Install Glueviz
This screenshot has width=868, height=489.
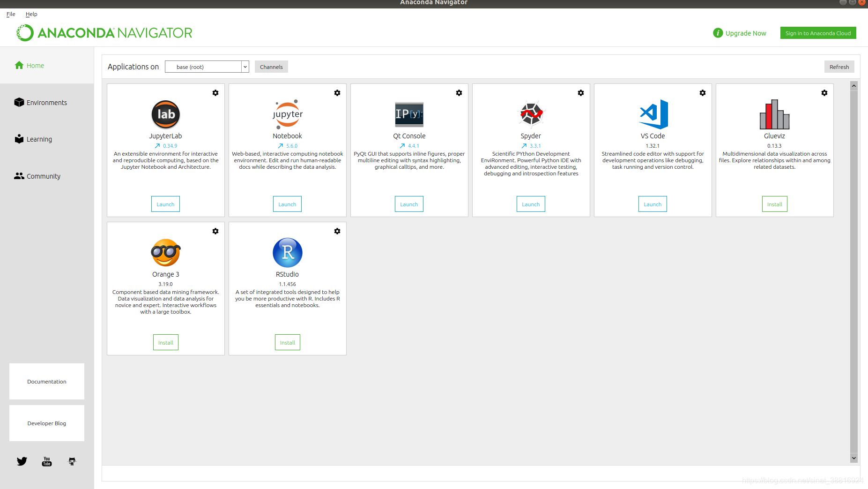pos(775,204)
